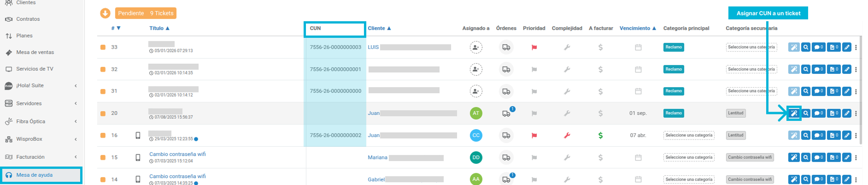This screenshot has width=868, height=185.
Task: Click the AT assignee avatar on ticket 20
Action: pos(476,113)
